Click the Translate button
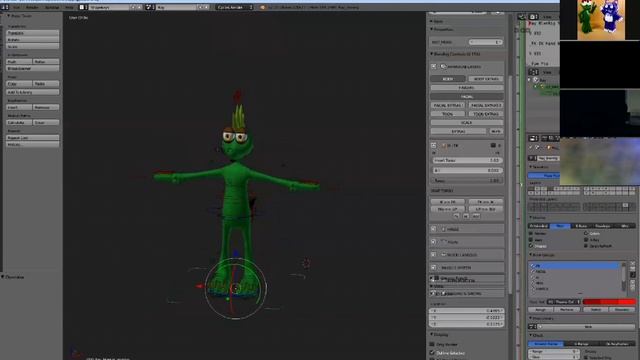Viewport: 640px width, 360px height. point(33,33)
